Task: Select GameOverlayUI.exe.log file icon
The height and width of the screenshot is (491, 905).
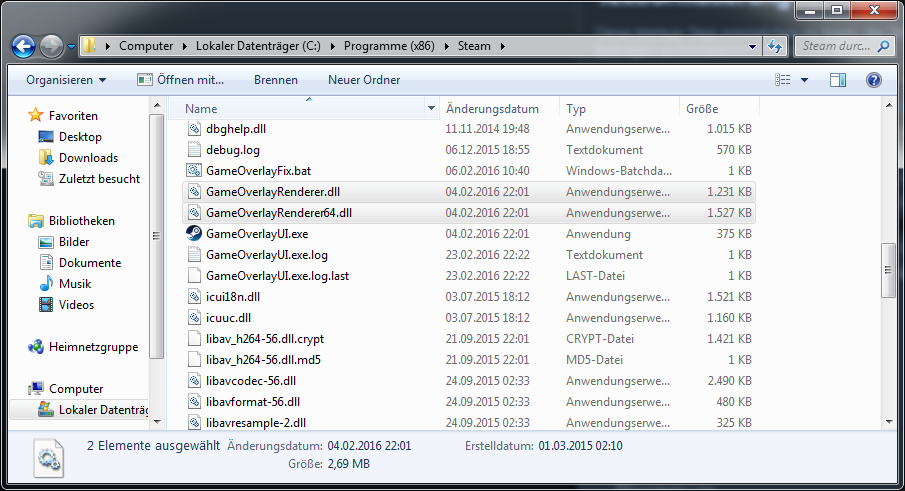Action: click(x=194, y=254)
